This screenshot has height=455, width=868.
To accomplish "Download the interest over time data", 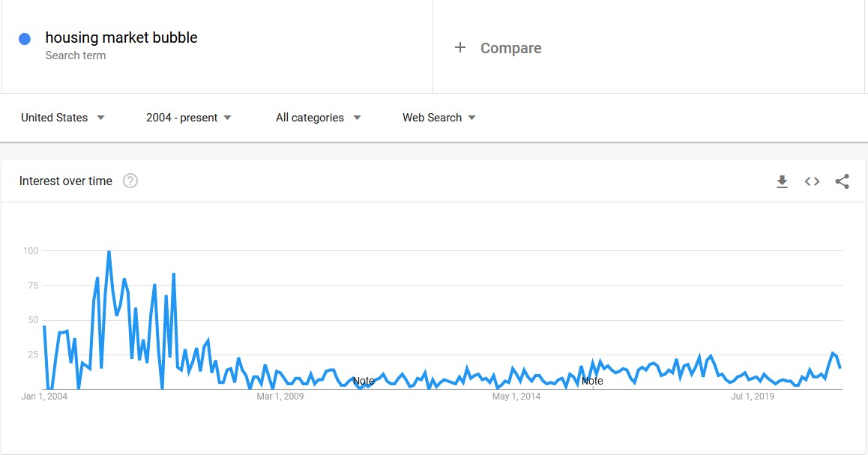I will point(782,181).
